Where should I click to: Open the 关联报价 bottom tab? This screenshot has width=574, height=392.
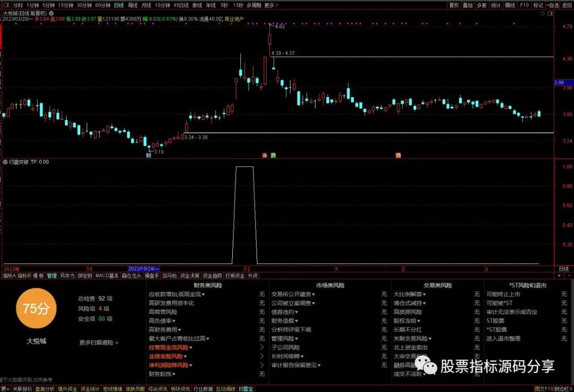(22, 389)
